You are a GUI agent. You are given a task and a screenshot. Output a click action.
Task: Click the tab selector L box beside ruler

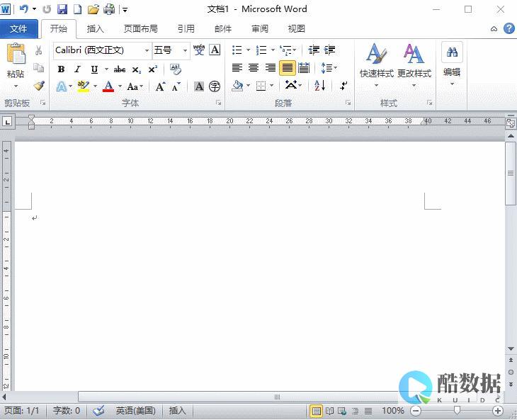pos(7,122)
